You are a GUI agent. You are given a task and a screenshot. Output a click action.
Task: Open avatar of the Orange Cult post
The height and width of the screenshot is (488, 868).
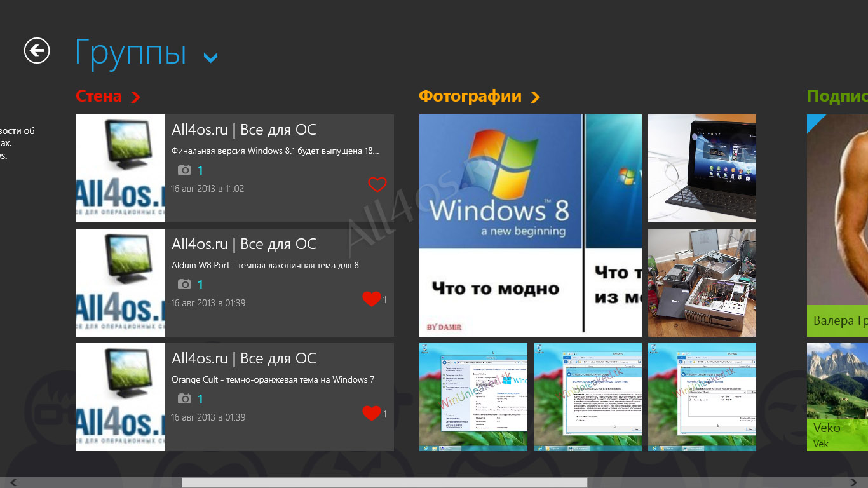[x=121, y=397]
